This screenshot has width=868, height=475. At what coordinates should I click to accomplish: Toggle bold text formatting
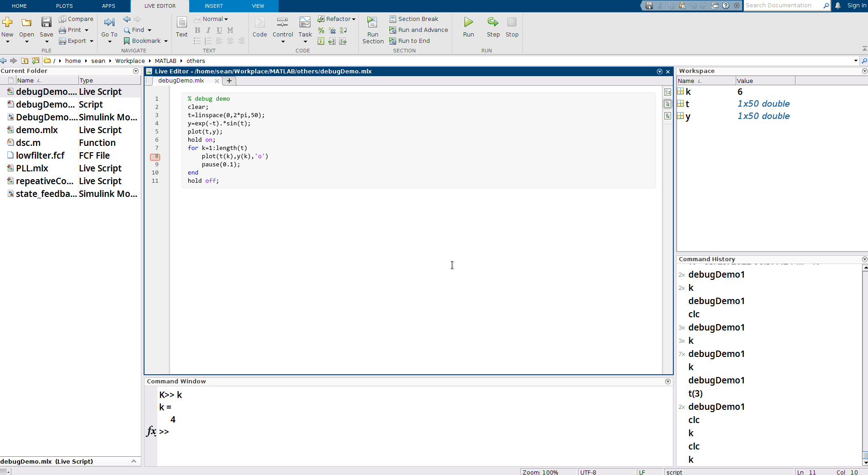point(197,30)
